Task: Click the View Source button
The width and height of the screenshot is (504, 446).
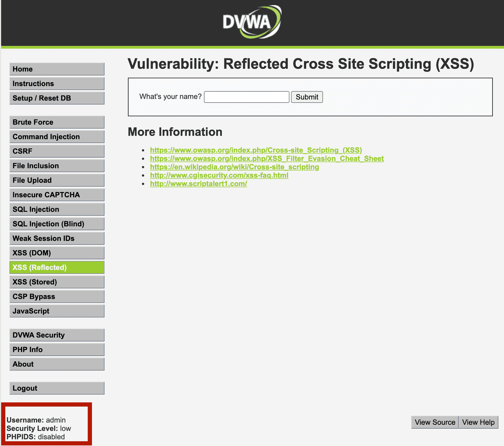Action: coord(434,422)
